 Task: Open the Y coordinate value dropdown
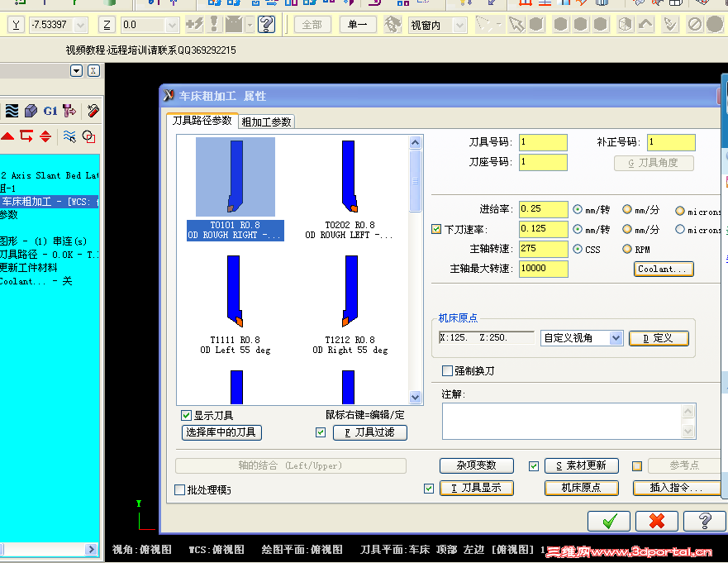point(80,25)
